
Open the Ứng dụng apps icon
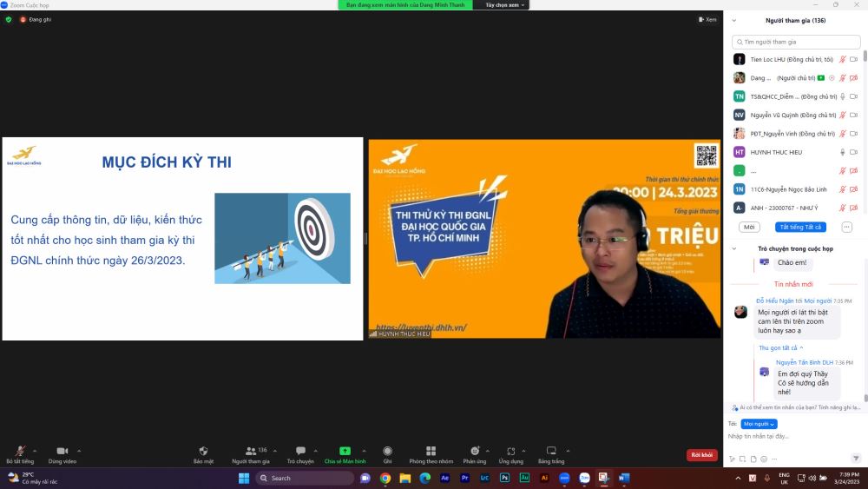pos(510,452)
